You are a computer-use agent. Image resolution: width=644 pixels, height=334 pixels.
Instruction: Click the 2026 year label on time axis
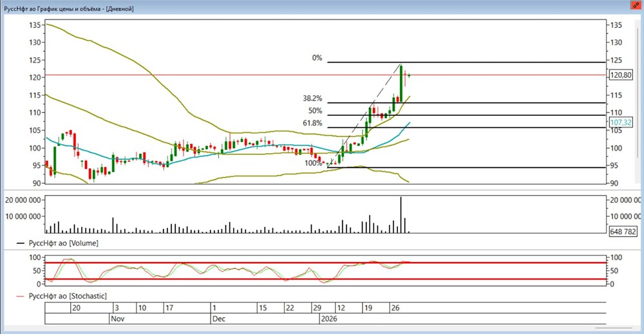(x=329, y=319)
